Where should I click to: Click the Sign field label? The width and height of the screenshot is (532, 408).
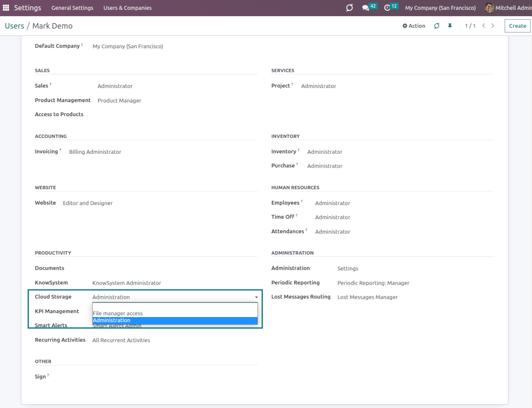[40, 377]
